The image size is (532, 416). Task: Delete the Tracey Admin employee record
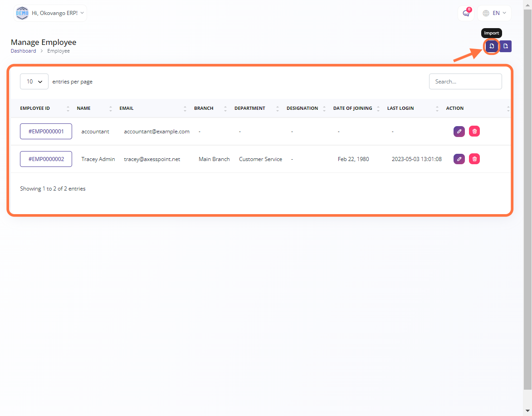(474, 159)
